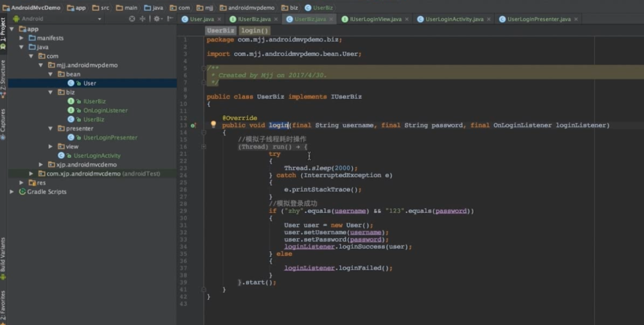
Task: Collapse the java folder
Action: click(x=21, y=47)
